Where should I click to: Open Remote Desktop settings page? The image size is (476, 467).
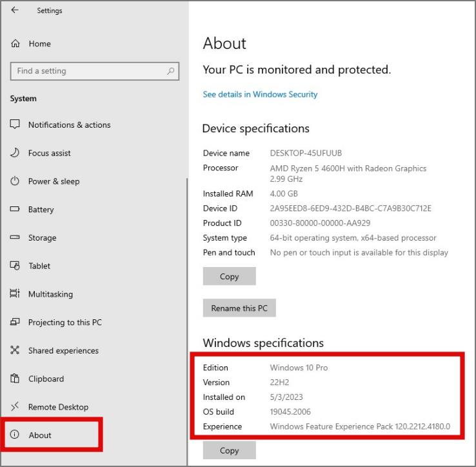[x=58, y=407]
